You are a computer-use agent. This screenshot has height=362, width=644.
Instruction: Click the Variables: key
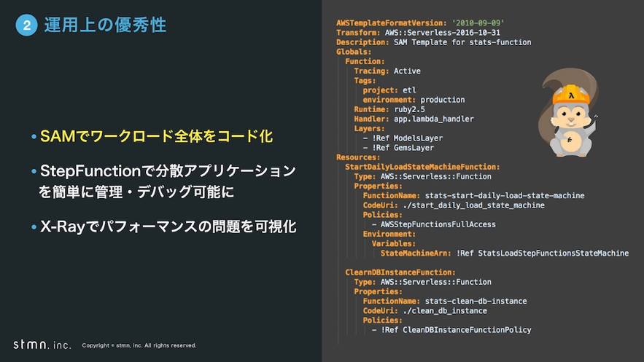coord(393,243)
